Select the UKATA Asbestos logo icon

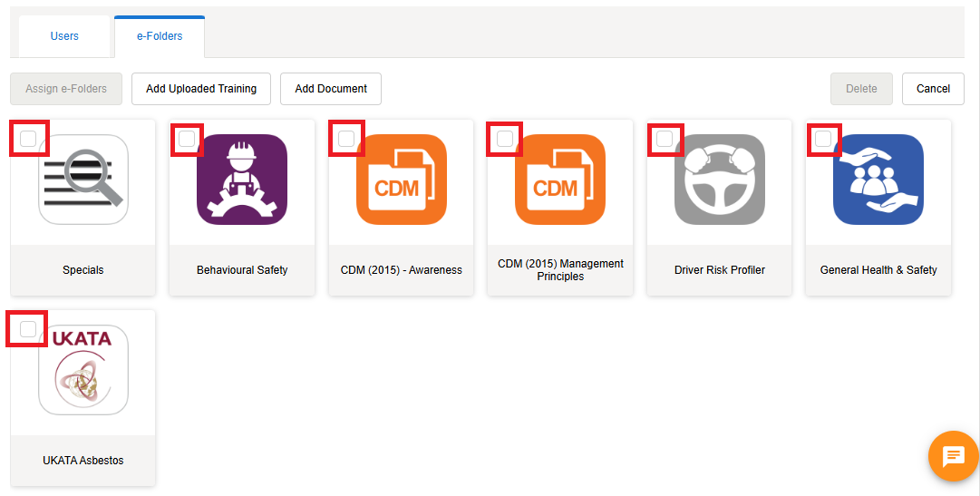[x=83, y=370]
